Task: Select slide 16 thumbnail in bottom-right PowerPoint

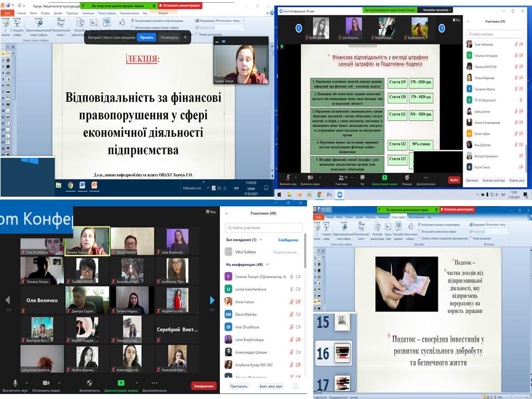Action: pos(342,352)
